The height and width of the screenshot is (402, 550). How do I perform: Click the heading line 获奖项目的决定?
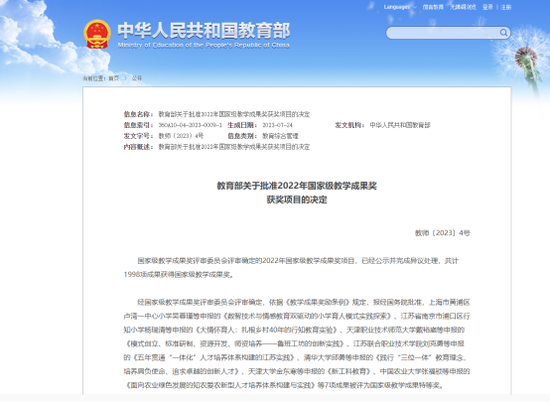(x=297, y=200)
